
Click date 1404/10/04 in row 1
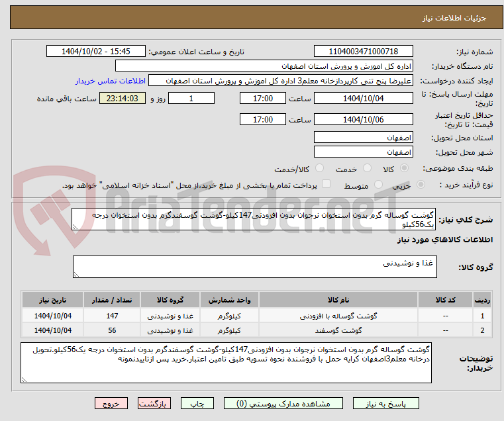pyautogui.click(x=53, y=316)
